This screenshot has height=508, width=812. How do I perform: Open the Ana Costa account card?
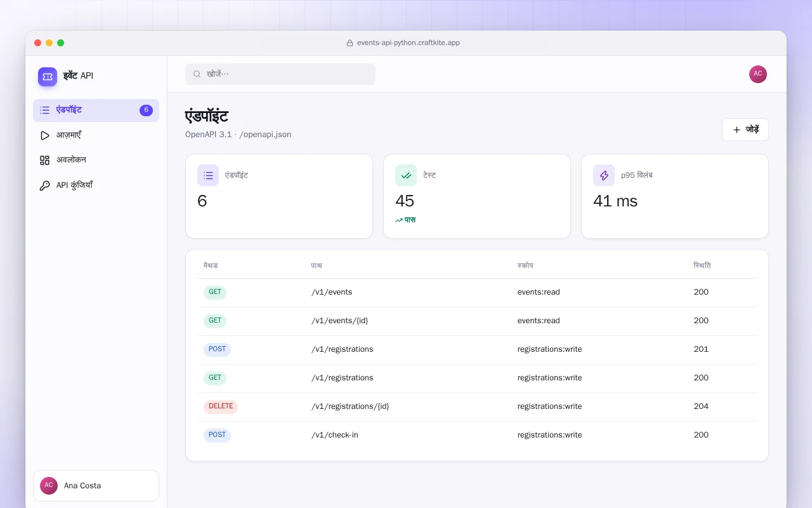pos(96,486)
